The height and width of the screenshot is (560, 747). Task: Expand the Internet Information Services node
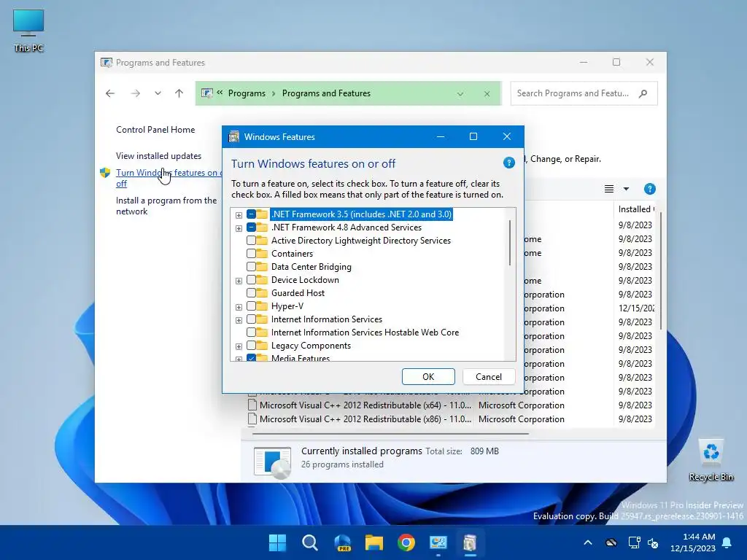[239, 320]
